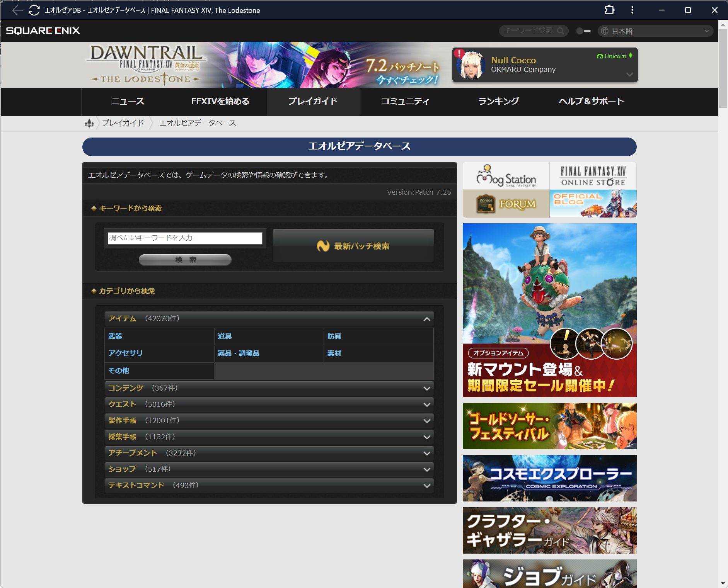
Task: Open the 素材 category link
Action: (x=334, y=353)
